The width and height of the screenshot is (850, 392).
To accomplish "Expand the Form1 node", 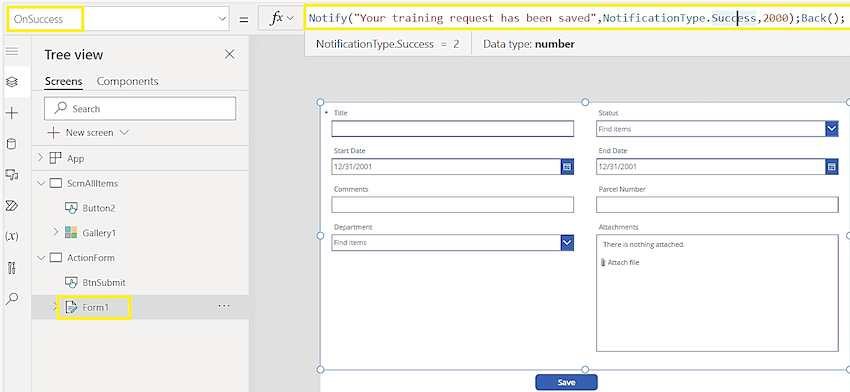I will coord(54,307).
